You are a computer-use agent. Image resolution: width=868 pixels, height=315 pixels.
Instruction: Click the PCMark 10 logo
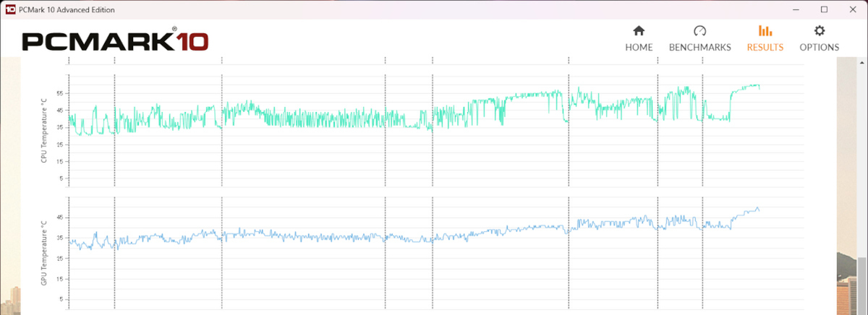[115, 41]
